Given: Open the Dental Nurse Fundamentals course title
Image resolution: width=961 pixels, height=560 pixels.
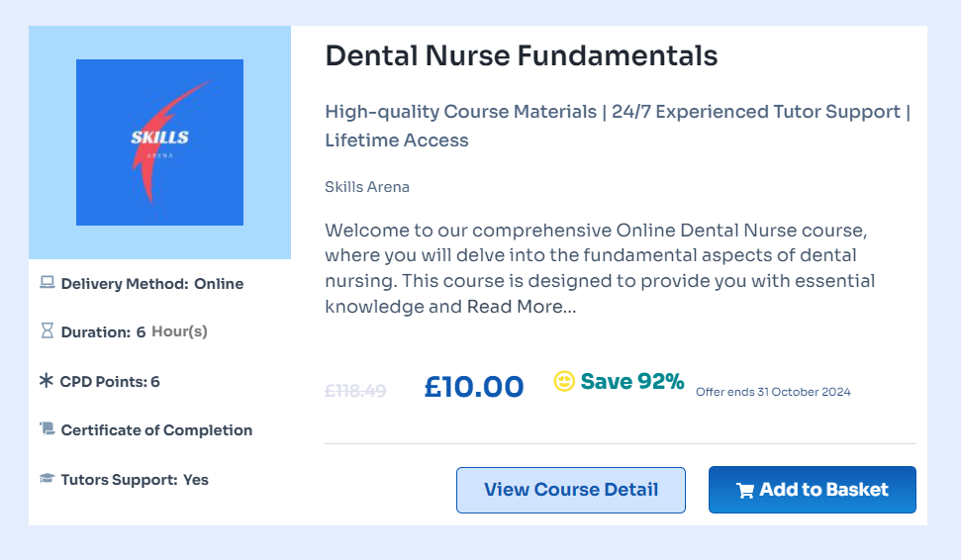Looking at the screenshot, I should tap(521, 55).
